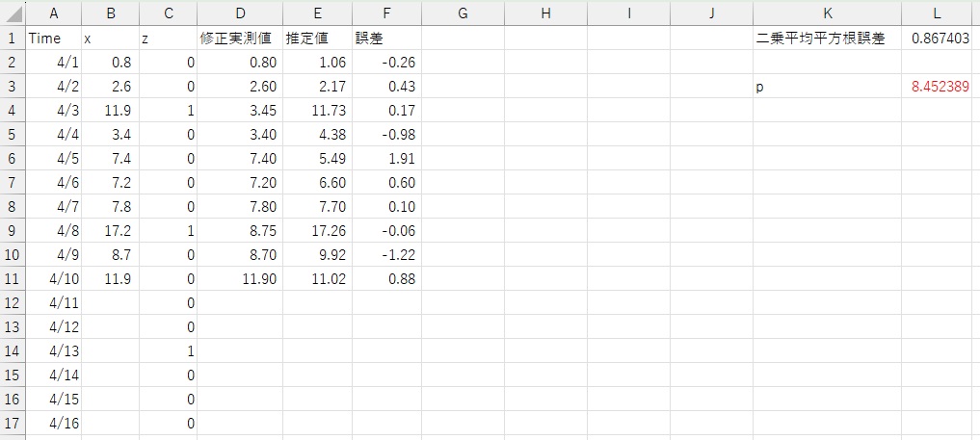The width and height of the screenshot is (980, 440).
Task: Click the select-all corner of the grid
Action: click(x=12, y=13)
